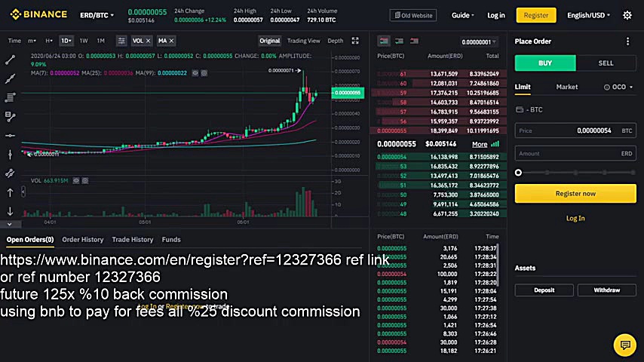This screenshot has width=644, height=362.
Task: Select the Original chart view
Action: coord(269,41)
